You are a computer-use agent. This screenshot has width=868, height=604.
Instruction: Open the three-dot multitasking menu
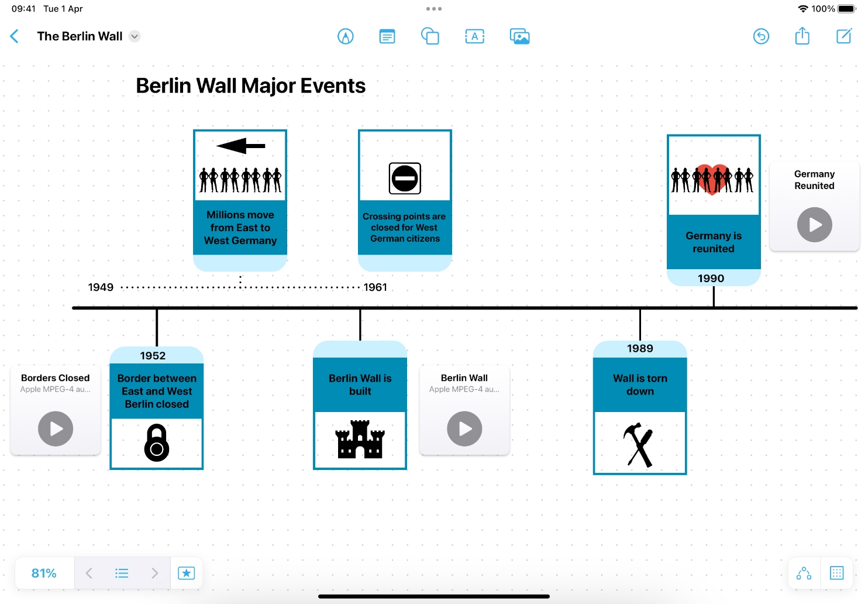(x=434, y=9)
